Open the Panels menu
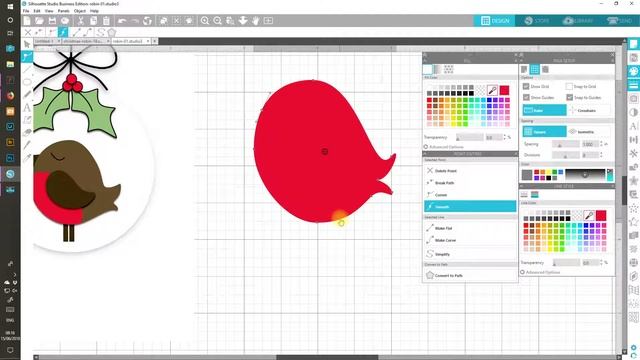Screen dimensions: 640x360 [63, 11]
